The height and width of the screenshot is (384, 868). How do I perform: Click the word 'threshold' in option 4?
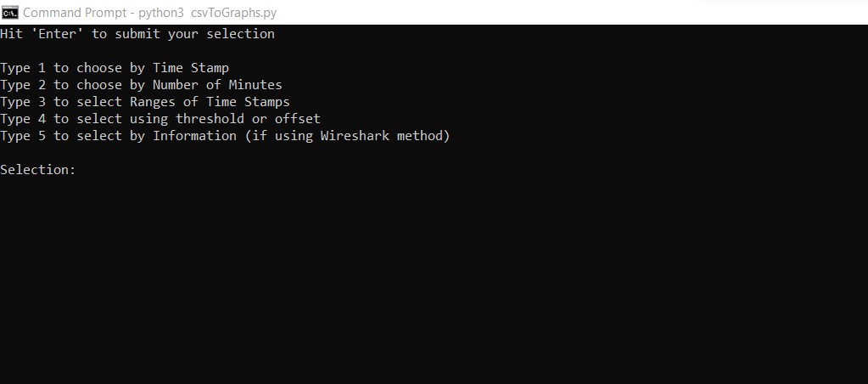pyautogui.click(x=210, y=119)
